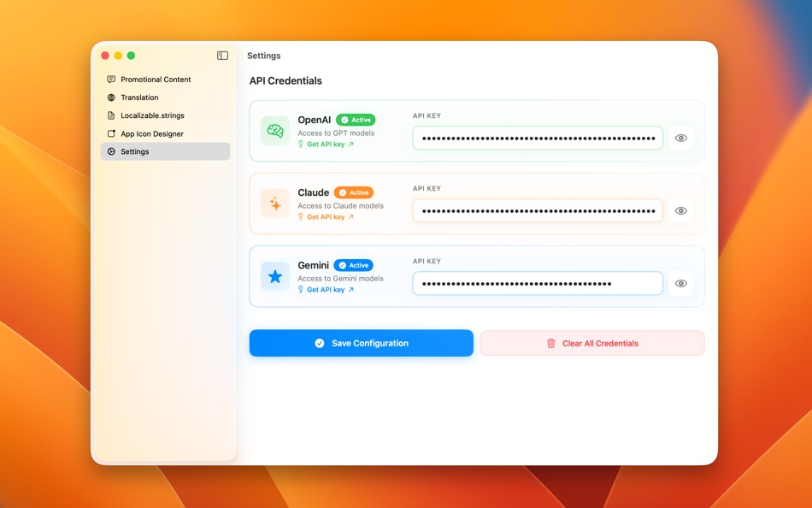This screenshot has width=812, height=508.
Task: Show the Claude API key
Action: coord(681,210)
